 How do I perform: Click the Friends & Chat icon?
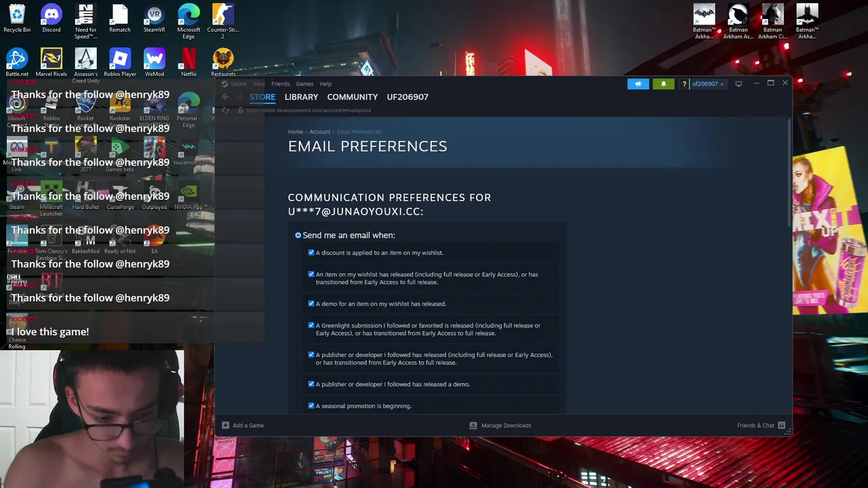point(782,425)
